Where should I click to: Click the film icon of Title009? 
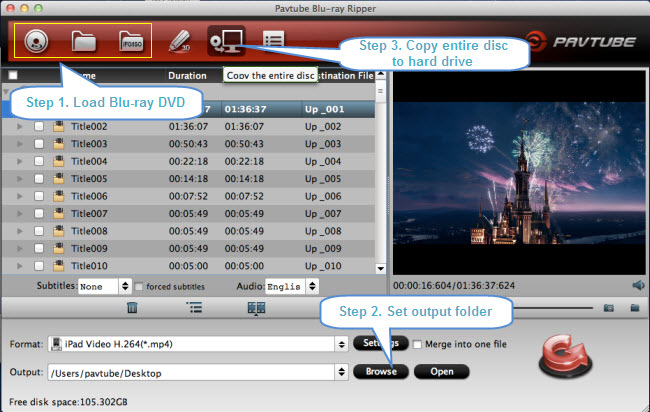coord(58,248)
